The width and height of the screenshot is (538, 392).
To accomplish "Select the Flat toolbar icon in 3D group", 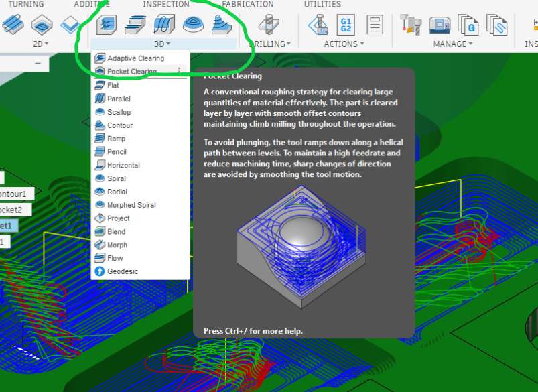I will [135, 24].
